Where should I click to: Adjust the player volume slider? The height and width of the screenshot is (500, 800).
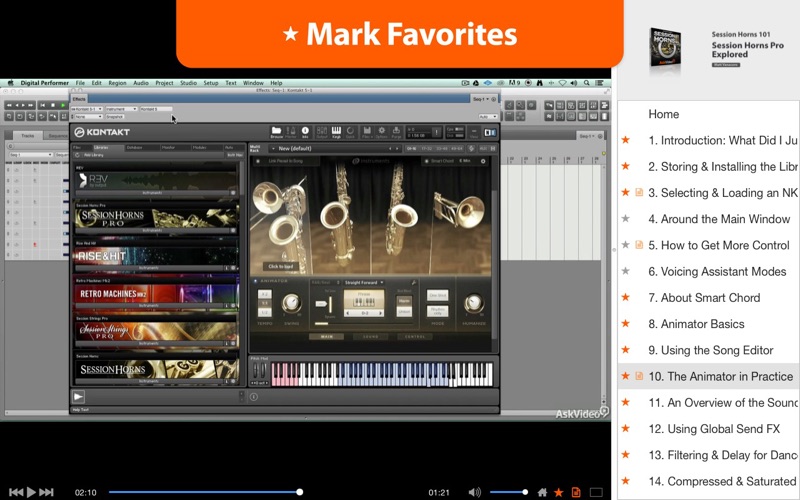pyautogui.click(x=508, y=492)
